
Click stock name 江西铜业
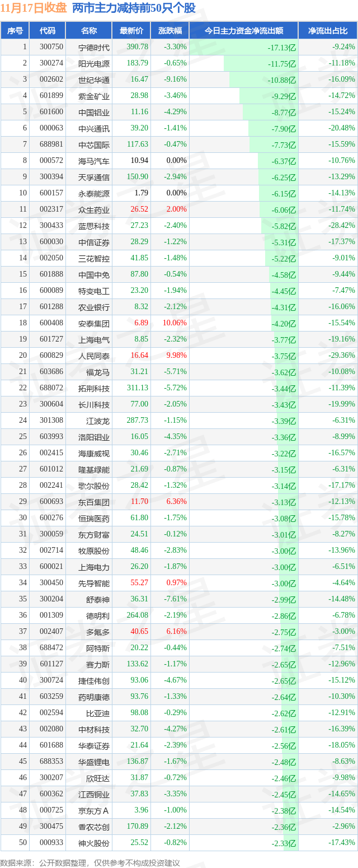click(x=94, y=794)
